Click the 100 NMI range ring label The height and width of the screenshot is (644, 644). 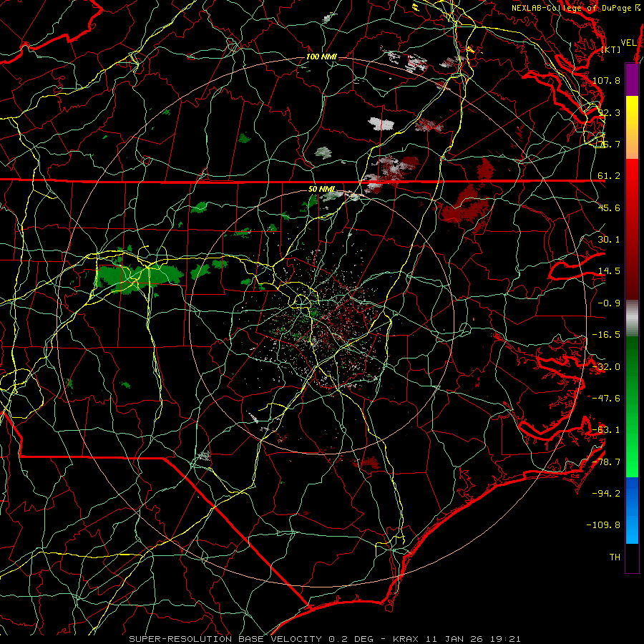[321, 57]
